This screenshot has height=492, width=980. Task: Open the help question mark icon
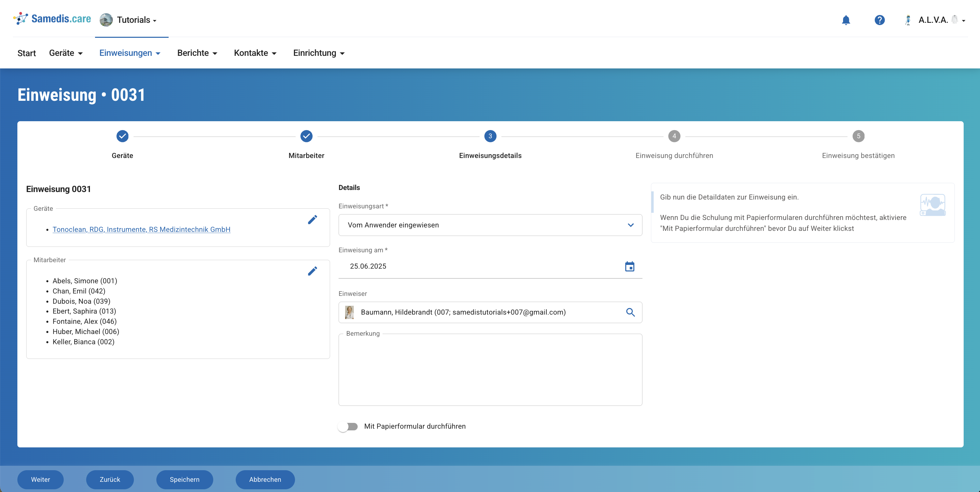click(x=879, y=20)
